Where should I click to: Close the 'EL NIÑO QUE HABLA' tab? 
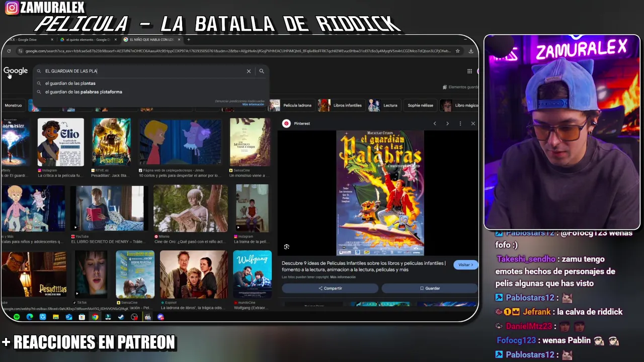(x=180, y=40)
